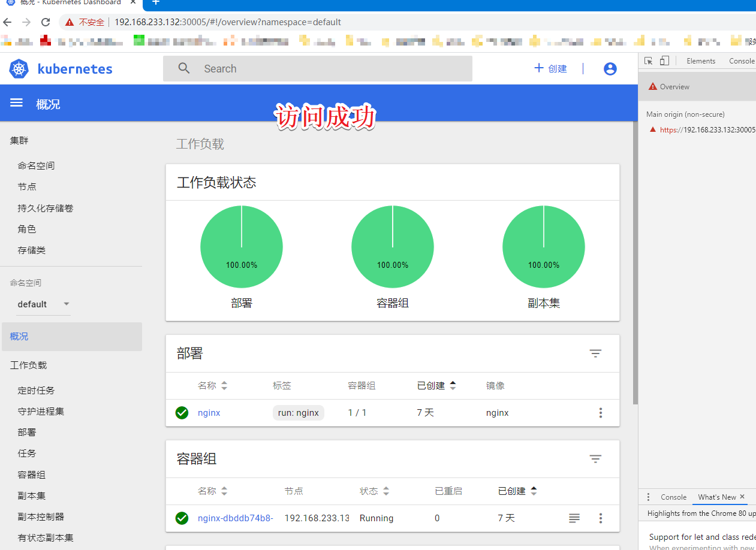Click the 部署 pie chart

(x=242, y=247)
